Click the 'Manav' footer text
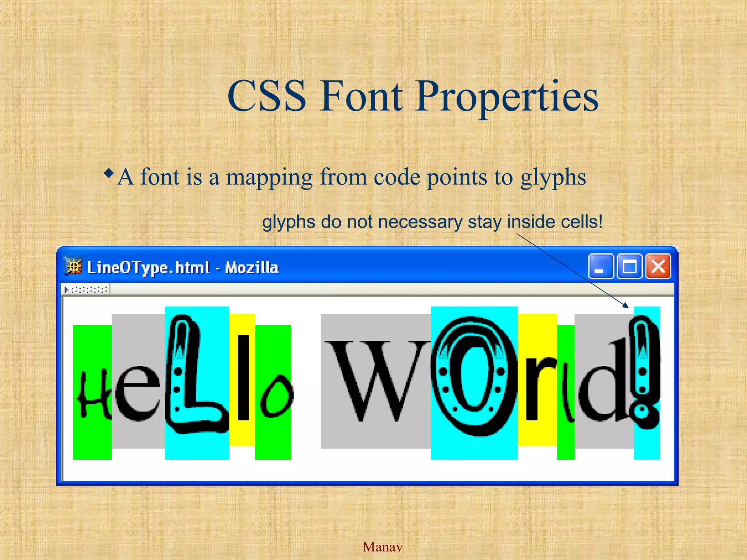The width and height of the screenshot is (747, 560). pos(382,547)
